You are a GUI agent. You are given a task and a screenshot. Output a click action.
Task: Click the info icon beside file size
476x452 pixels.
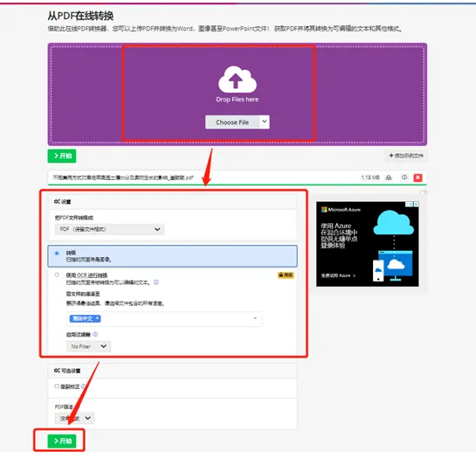click(x=404, y=177)
